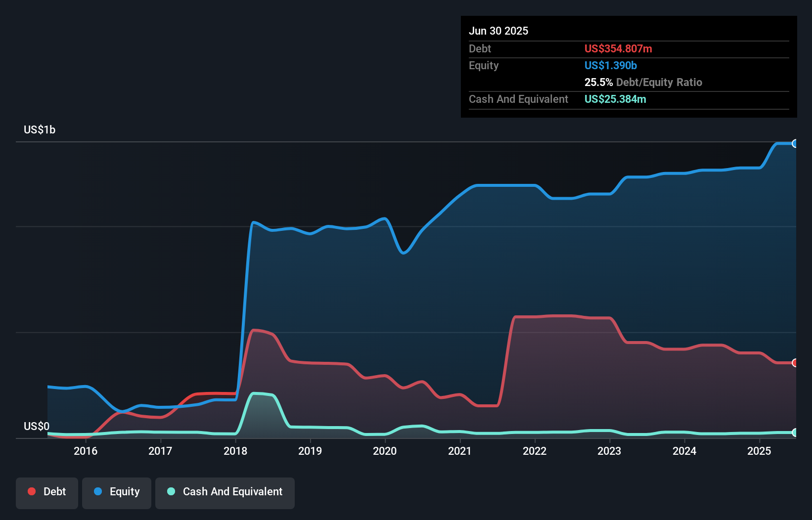Click the blue Equity legend dot

click(98, 491)
